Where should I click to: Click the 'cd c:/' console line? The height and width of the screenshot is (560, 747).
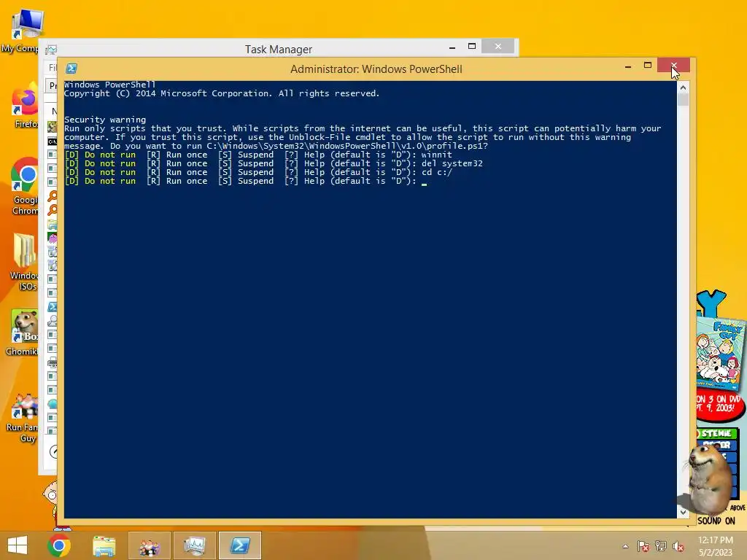436,172
